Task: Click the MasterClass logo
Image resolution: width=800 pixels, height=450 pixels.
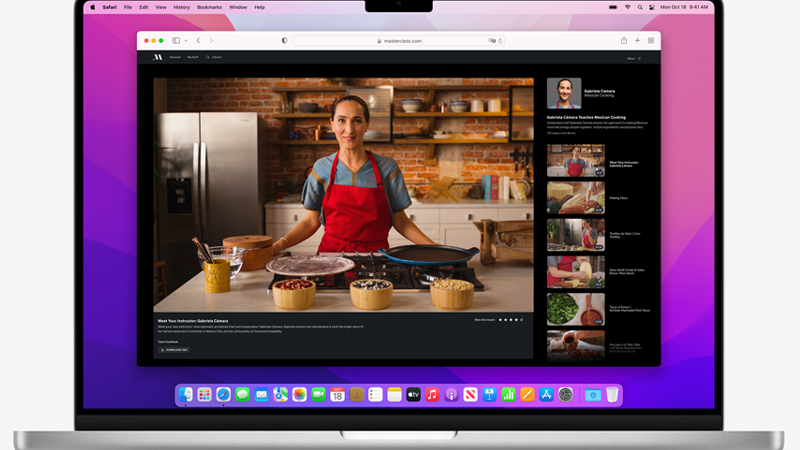Action: click(x=158, y=57)
